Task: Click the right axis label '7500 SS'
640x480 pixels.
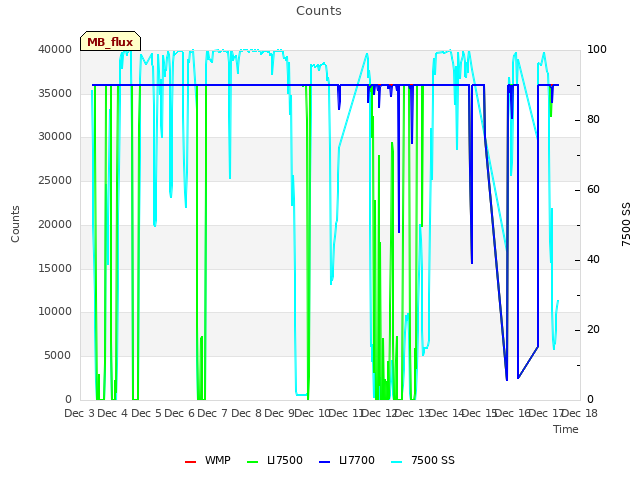Action: (626, 224)
